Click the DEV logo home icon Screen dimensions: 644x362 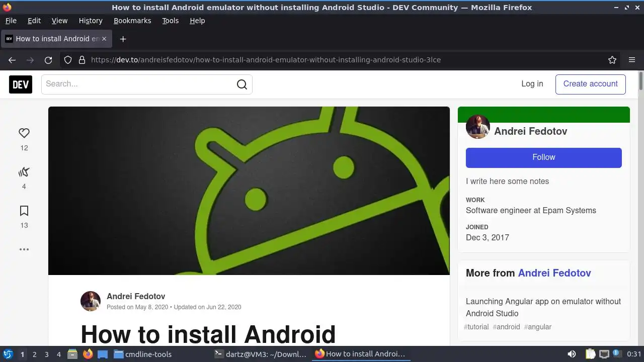[21, 84]
